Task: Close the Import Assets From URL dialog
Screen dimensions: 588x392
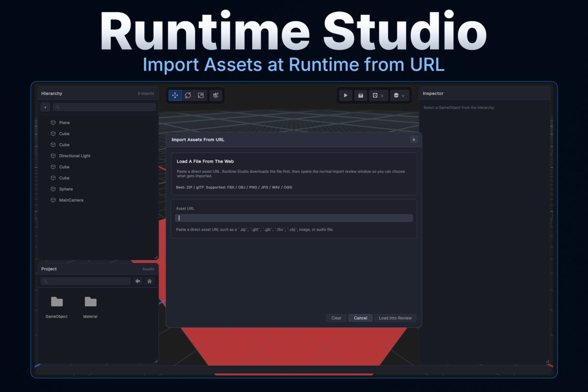Action: click(414, 140)
